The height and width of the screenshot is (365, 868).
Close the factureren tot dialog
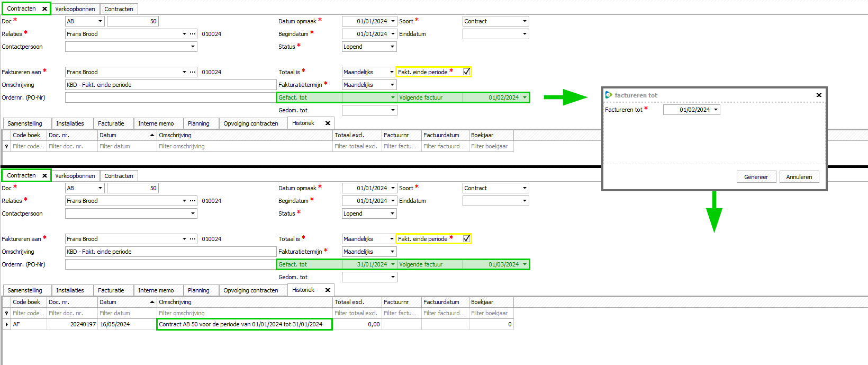[819, 95]
